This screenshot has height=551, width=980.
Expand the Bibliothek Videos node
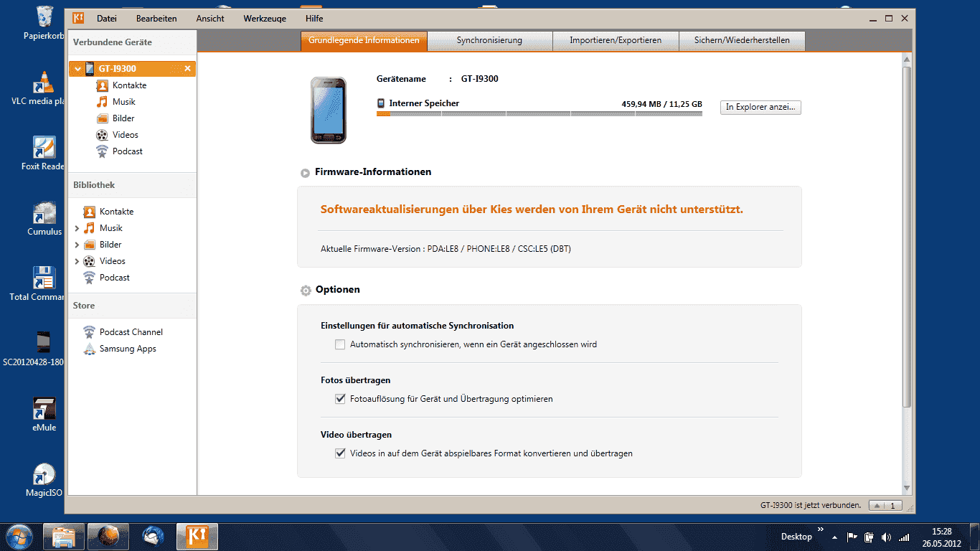click(x=77, y=261)
